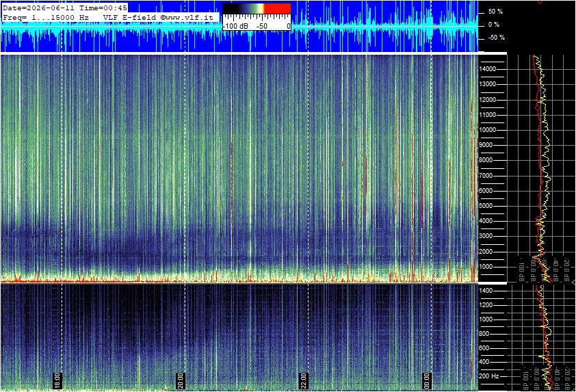This screenshot has height=392, width=576.
Task: Click the -50 color scale label
Action: pyautogui.click(x=261, y=27)
